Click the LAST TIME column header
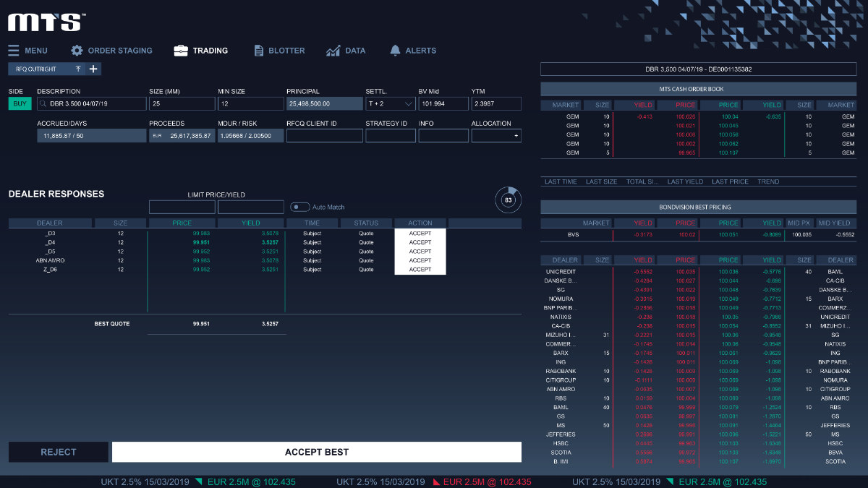 561,181
